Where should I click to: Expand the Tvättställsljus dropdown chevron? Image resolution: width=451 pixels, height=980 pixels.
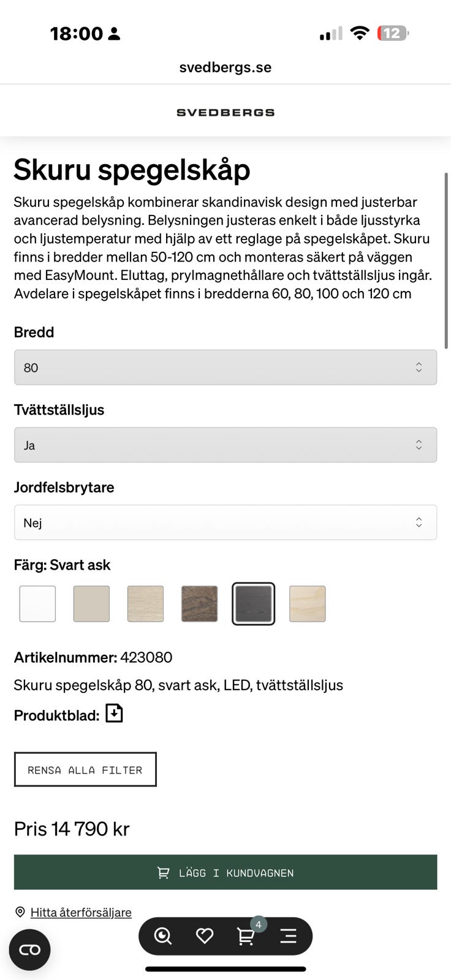tap(419, 445)
